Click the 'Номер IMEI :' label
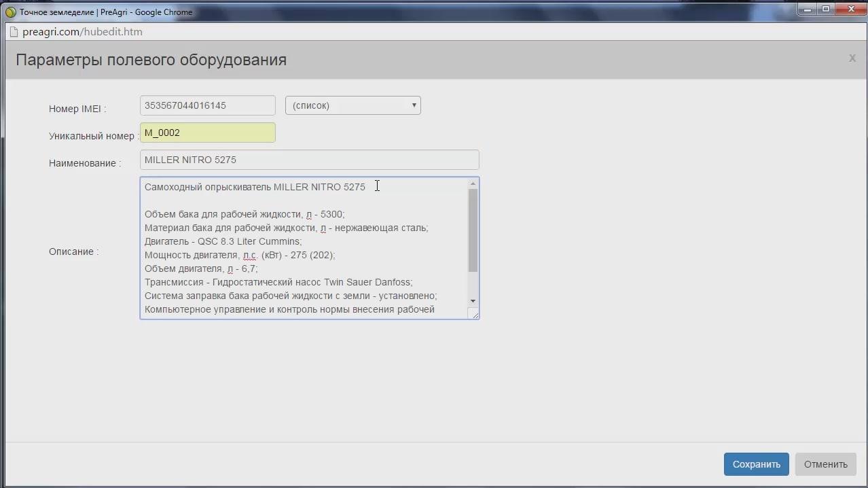Viewport: 868px width, 488px height. click(x=77, y=109)
